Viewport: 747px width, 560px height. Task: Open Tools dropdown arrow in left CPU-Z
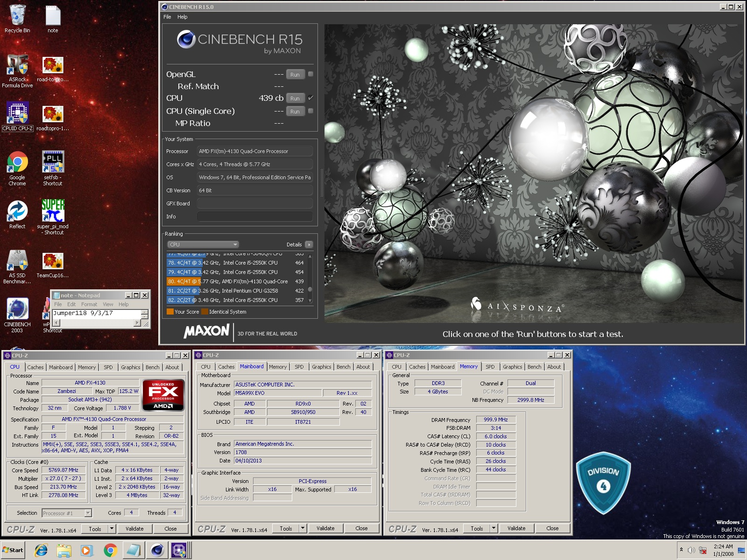click(112, 529)
